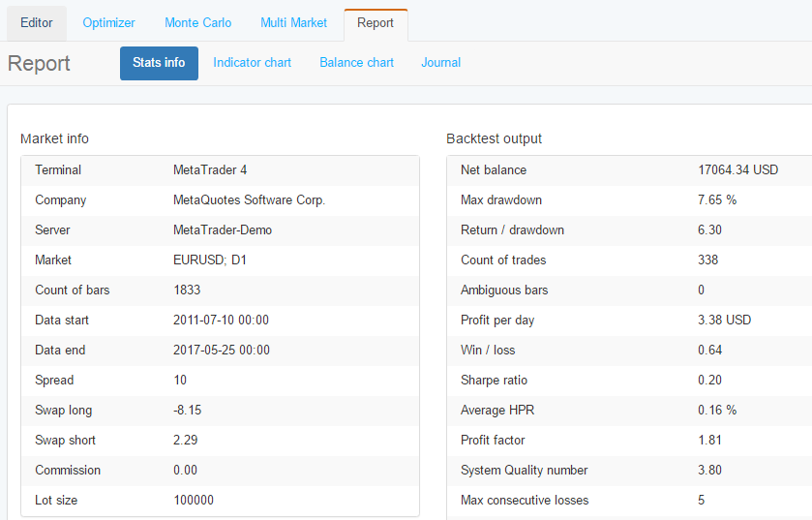Click the Max drawdown row

pos(629,200)
